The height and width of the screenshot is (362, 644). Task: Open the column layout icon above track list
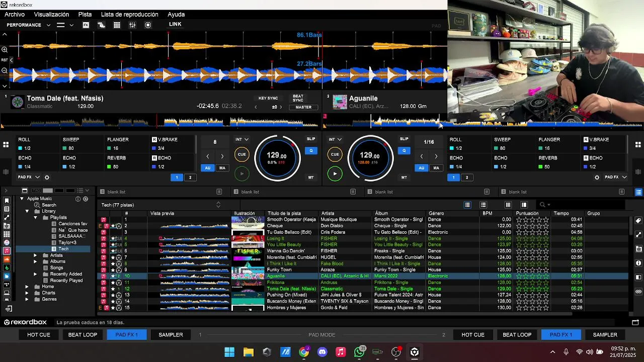pos(508,205)
